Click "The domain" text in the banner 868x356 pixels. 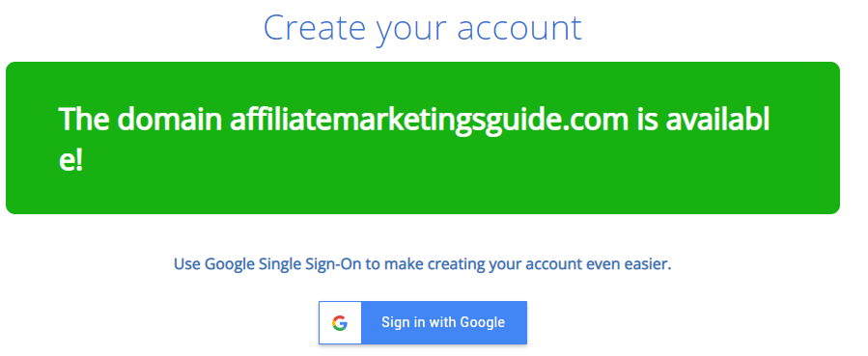point(140,119)
